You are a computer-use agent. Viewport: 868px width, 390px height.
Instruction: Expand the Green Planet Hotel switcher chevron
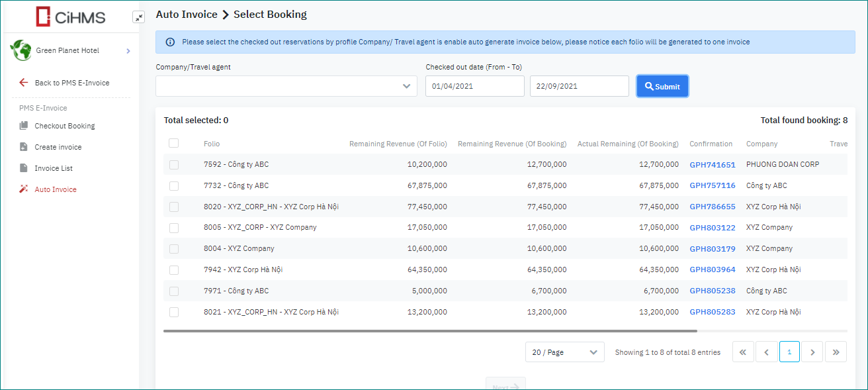(128, 51)
